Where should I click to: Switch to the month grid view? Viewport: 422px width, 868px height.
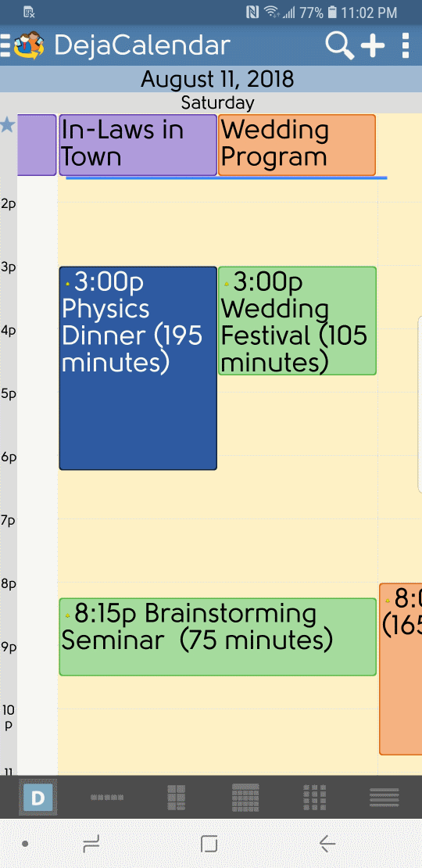coord(245,797)
